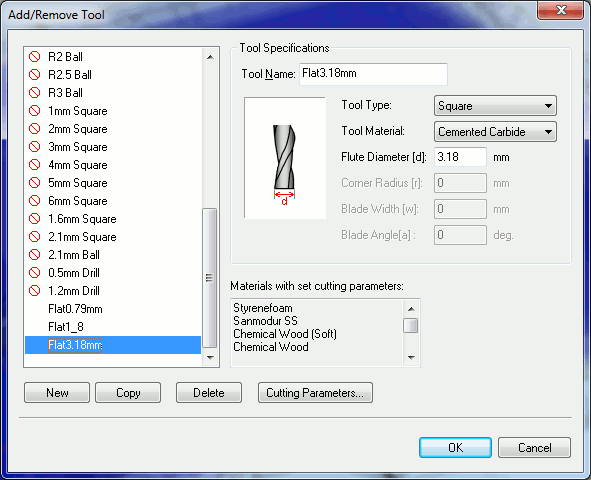Click the prohibited icon beside R3 Ball
Screen dimensions: 591x480
(34, 93)
